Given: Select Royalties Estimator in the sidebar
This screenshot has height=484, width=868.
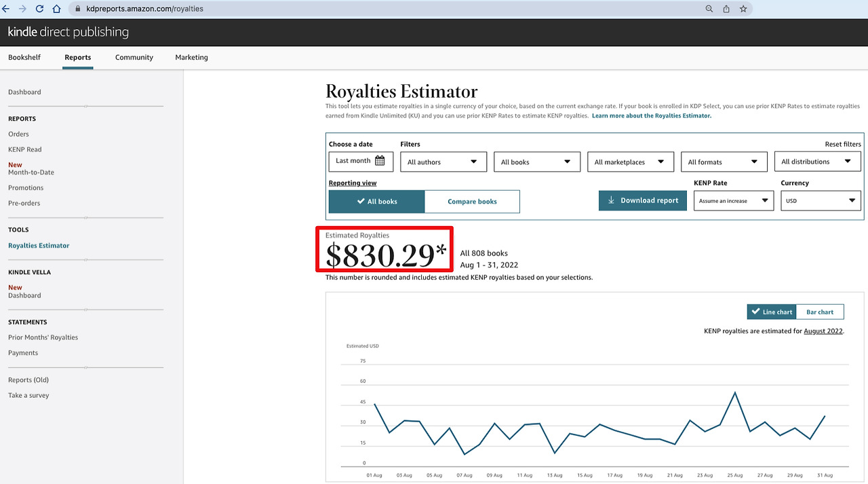Looking at the screenshot, I should 39,246.
